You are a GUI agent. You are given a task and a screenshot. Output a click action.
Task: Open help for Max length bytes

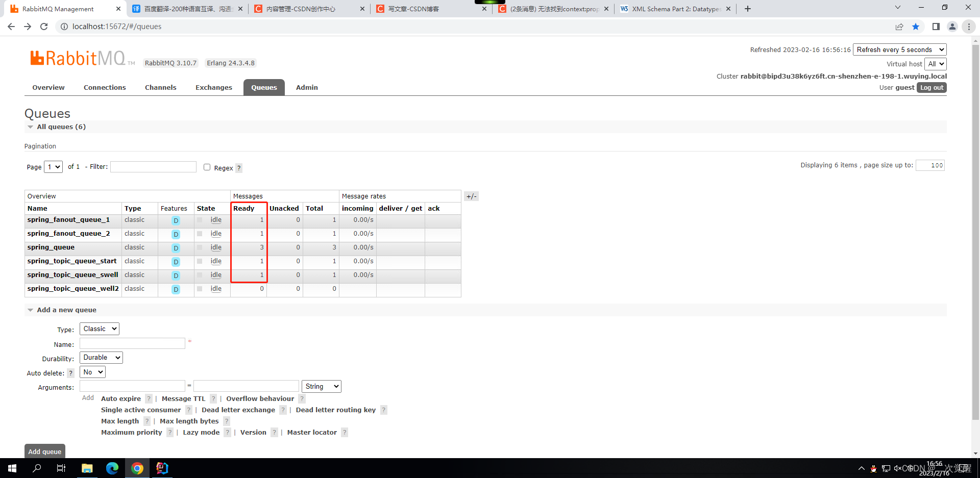coord(227,421)
